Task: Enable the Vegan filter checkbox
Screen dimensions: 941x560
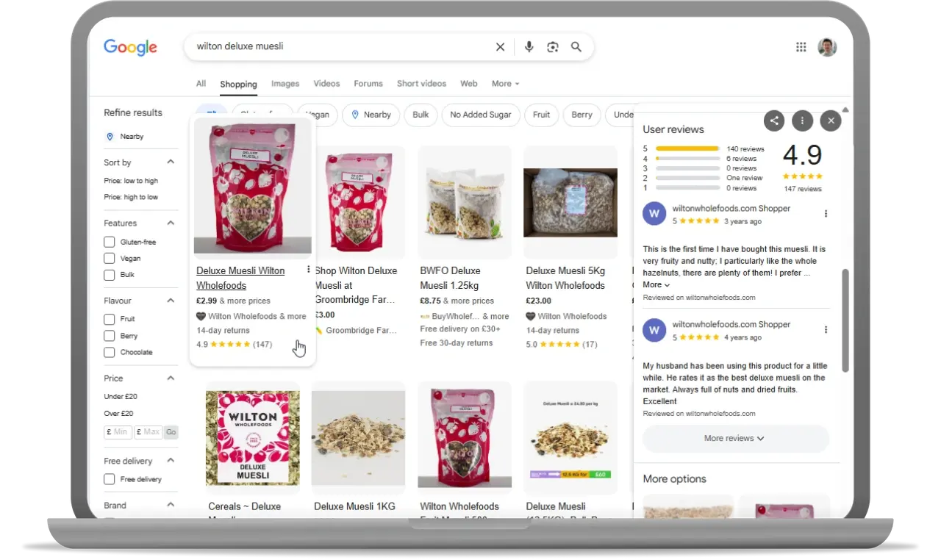Action: [x=109, y=258]
